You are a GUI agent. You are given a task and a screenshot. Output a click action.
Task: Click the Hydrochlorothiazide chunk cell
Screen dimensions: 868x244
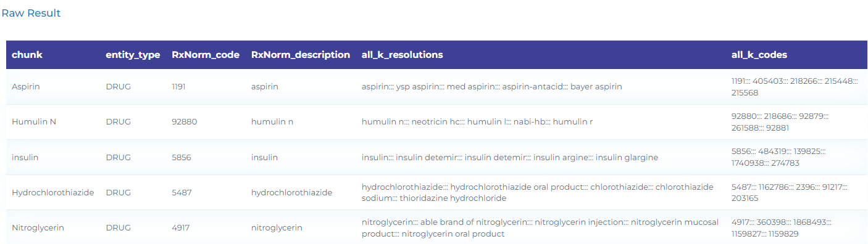click(53, 192)
